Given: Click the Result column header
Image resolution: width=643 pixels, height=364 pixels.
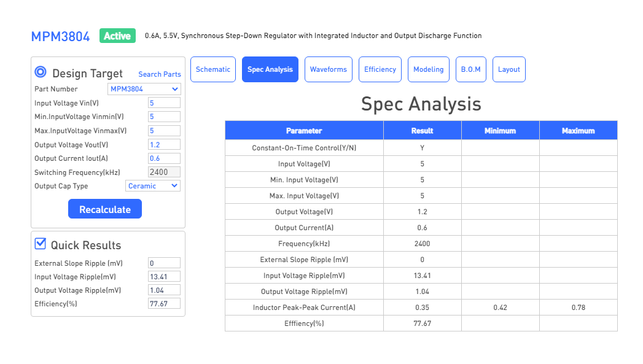Looking at the screenshot, I should click(423, 130).
